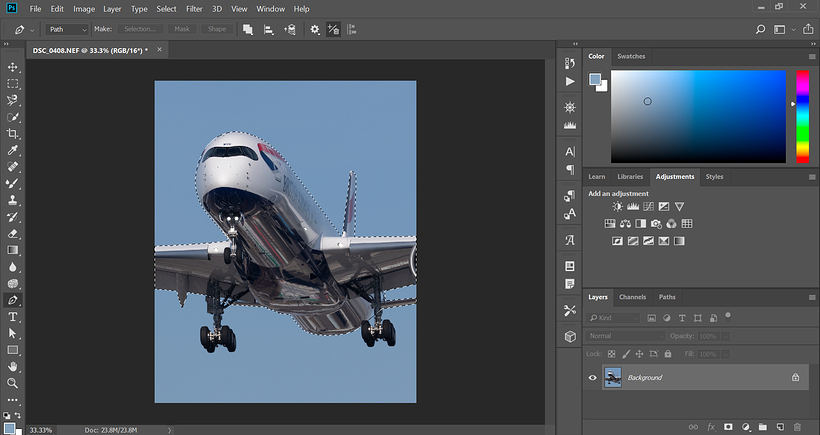The width and height of the screenshot is (820, 435).
Task: Select the Move tool
Action: click(13, 67)
